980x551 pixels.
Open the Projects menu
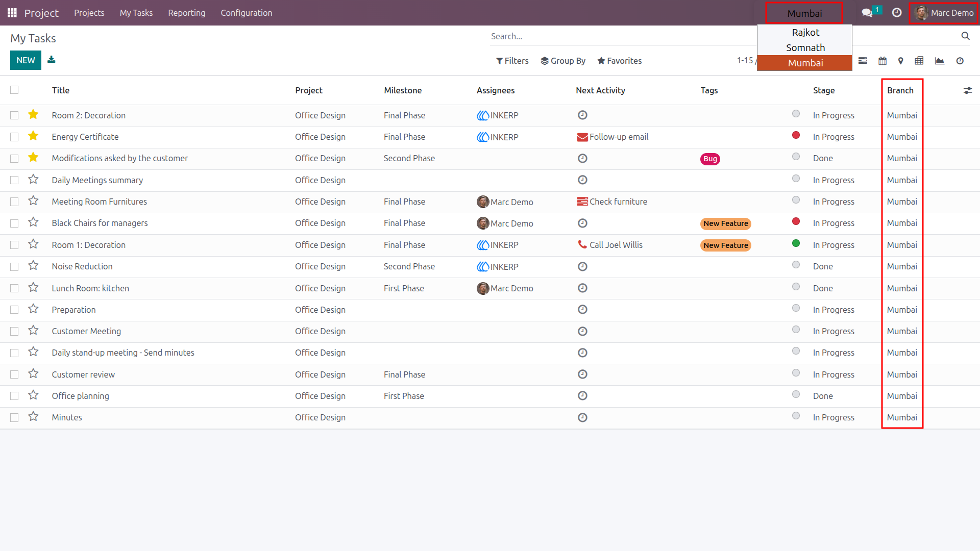click(89, 13)
